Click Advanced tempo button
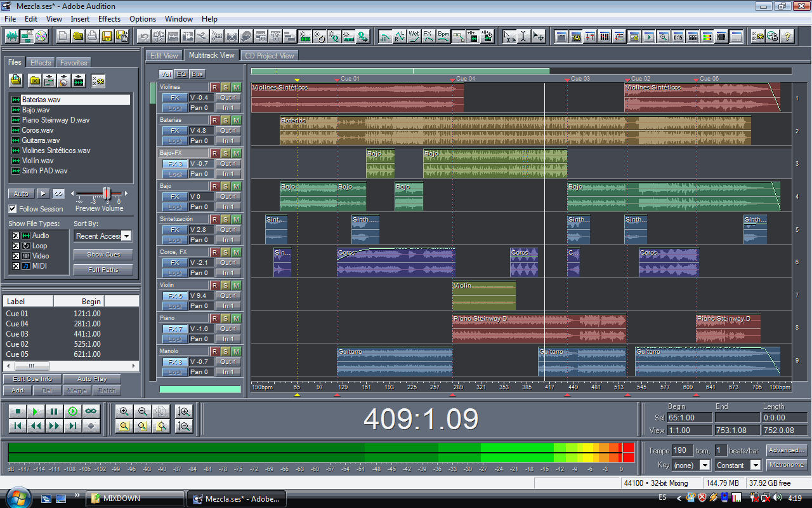This screenshot has width=812, height=508. tap(786, 450)
